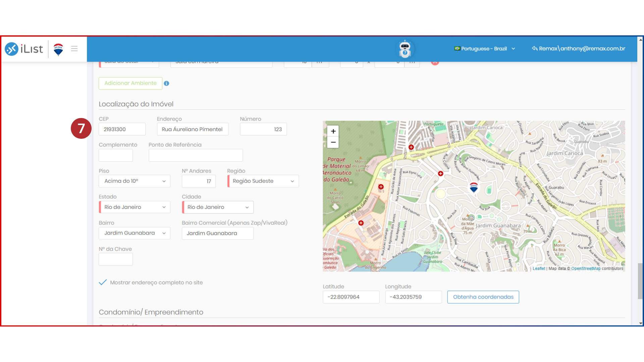
Task: Click the RE/MAX balloon logo in header
Action: coord(58,49)
